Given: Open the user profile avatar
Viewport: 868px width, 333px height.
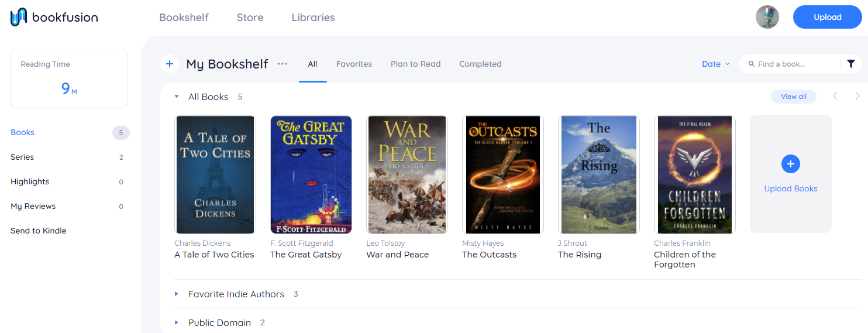Looking at the screenshot, I should [x=767, y=17].
